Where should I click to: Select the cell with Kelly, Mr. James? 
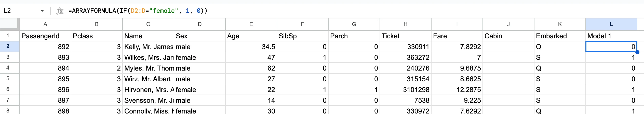148,47
